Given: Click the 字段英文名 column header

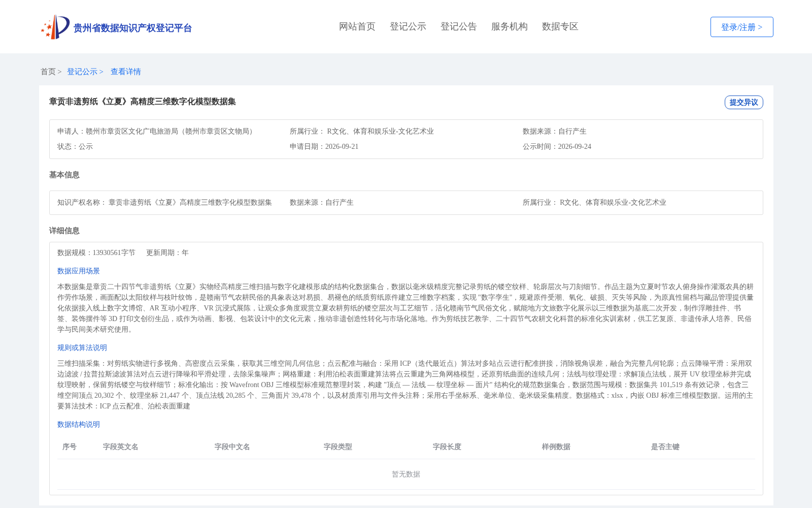Looking at the screenshot, I should [121, 447].
